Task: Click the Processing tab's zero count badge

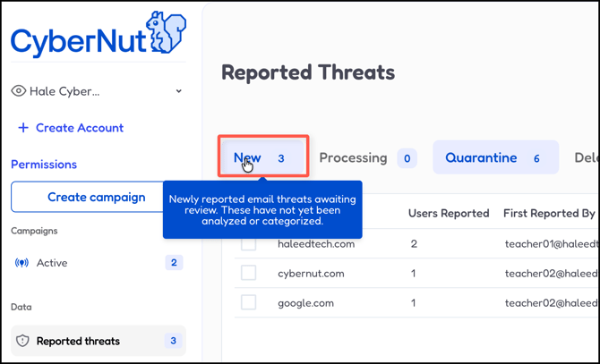Action: coord(407,158)
